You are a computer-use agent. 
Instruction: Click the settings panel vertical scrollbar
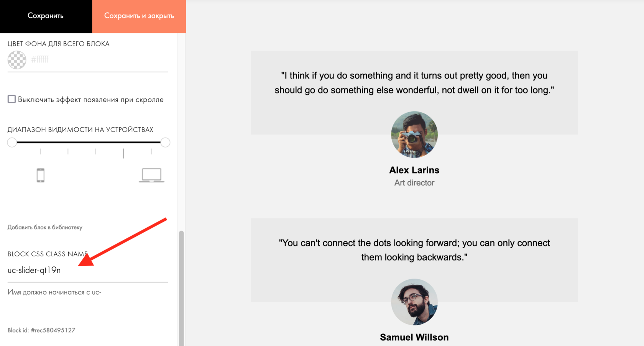tap(181, 287)
